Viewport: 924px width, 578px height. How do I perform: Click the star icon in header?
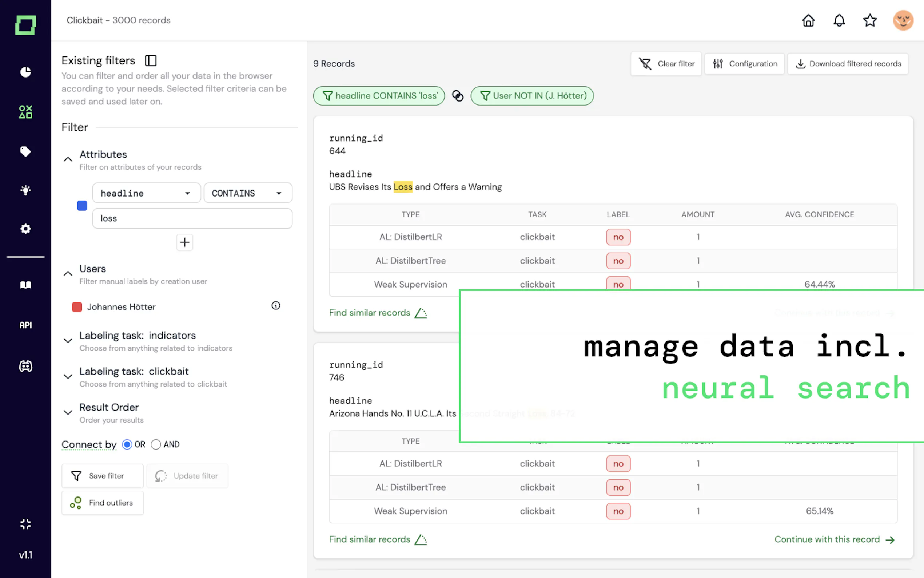(x=870, y=20)
